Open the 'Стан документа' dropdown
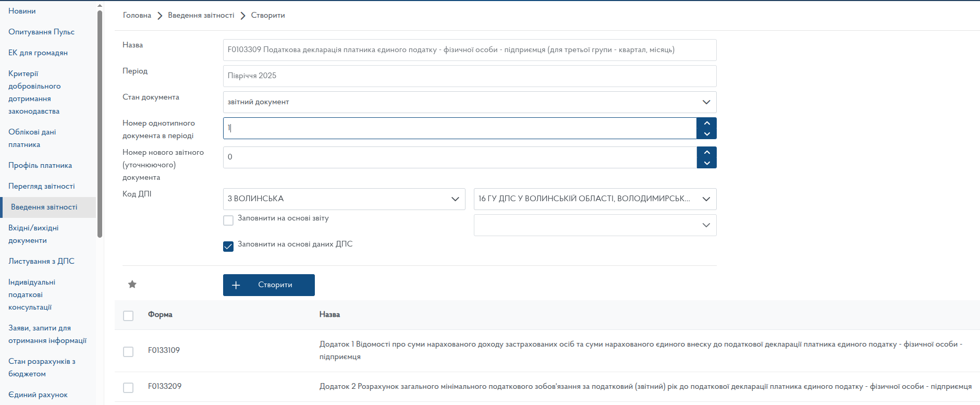This screenshot has width=980, height=405. click(469, 102)
